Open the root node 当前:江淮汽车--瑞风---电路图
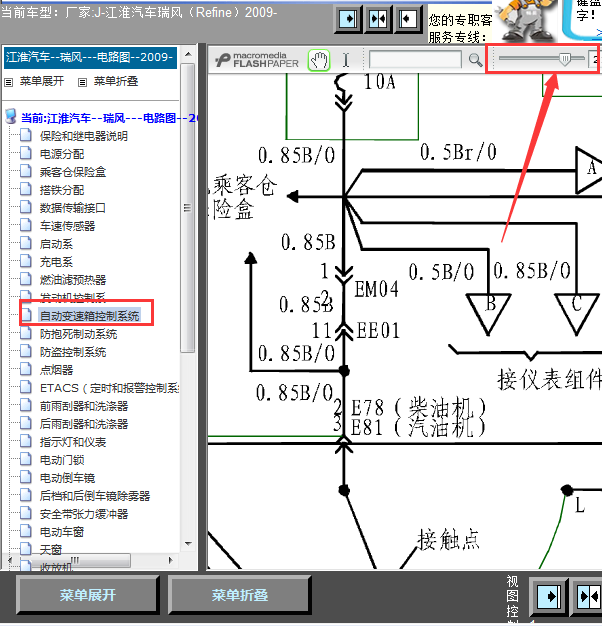The width and height of the screenshot is (602, 626). (109, 118)
